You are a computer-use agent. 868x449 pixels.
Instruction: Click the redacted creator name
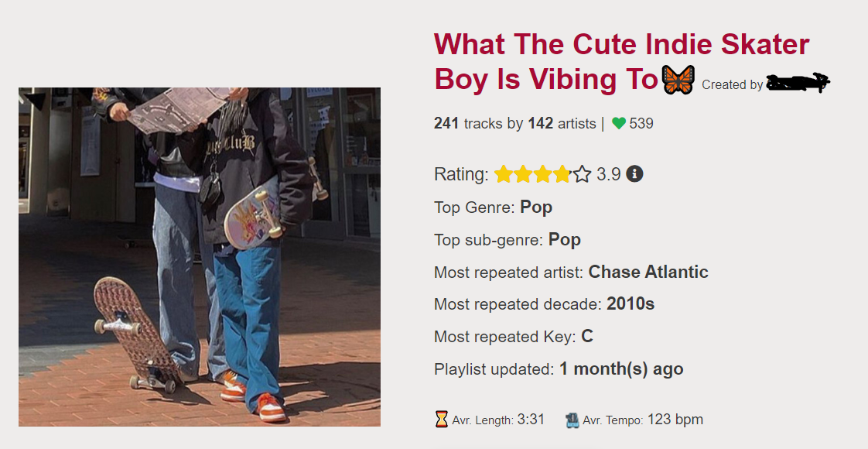tap(798, 83)
